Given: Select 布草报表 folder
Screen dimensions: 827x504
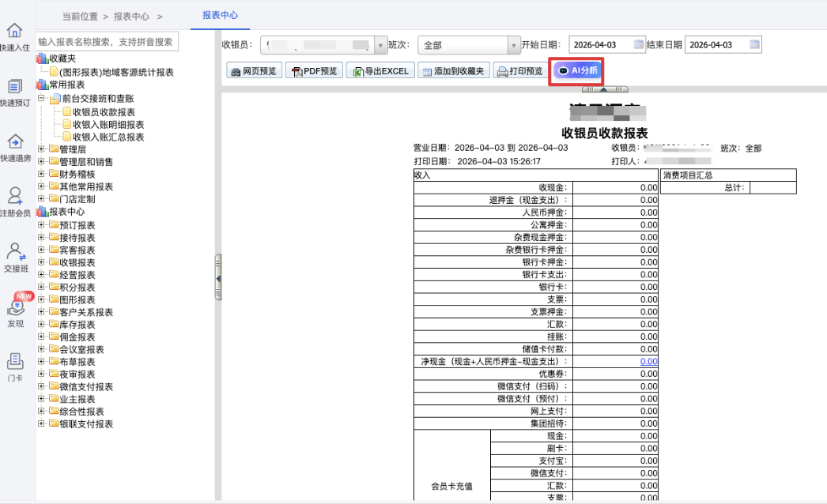Looking at the screenshot, I should [77, 362].
